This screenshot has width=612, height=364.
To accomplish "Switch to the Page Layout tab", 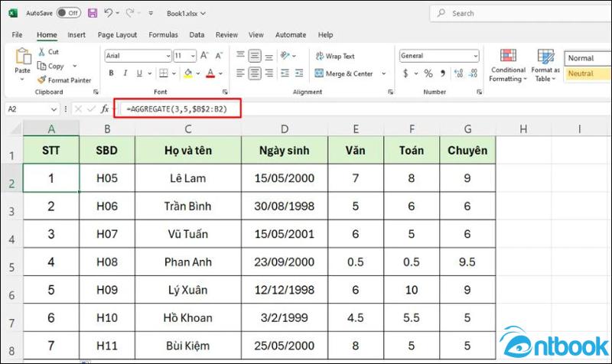I will (117, 34).
